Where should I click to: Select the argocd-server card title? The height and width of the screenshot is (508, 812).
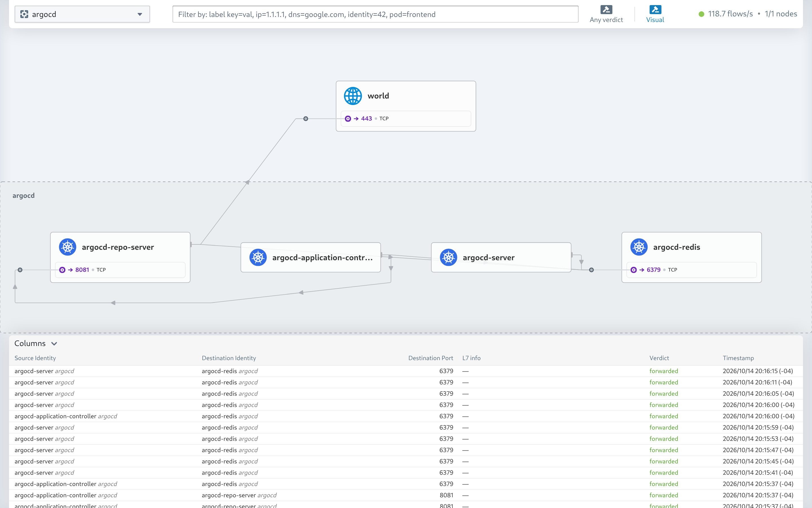pos(489,258)
